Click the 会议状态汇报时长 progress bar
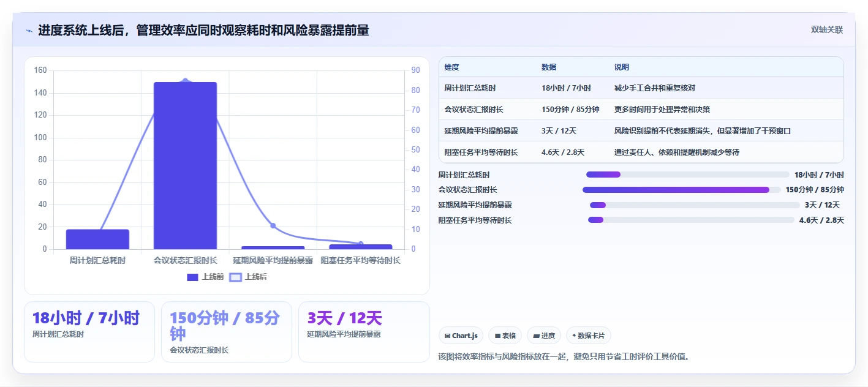This screenshot has height=387, width=868. point(682,190)
